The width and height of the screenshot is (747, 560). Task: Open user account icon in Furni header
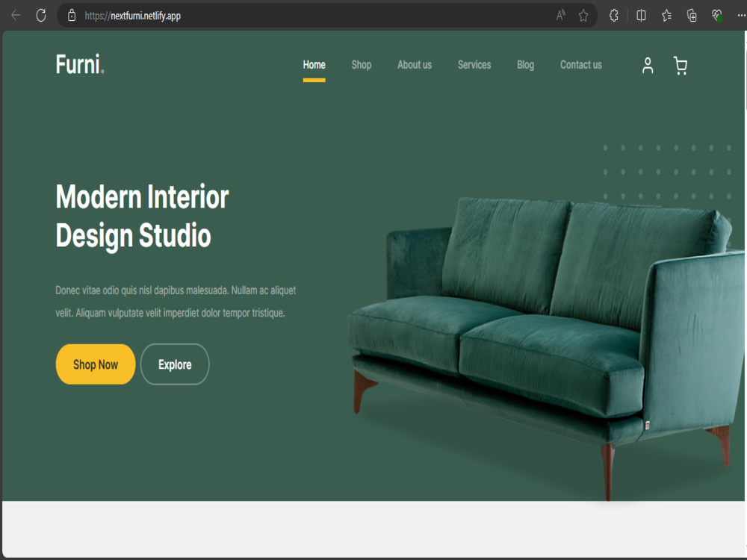tap(648, 65)
